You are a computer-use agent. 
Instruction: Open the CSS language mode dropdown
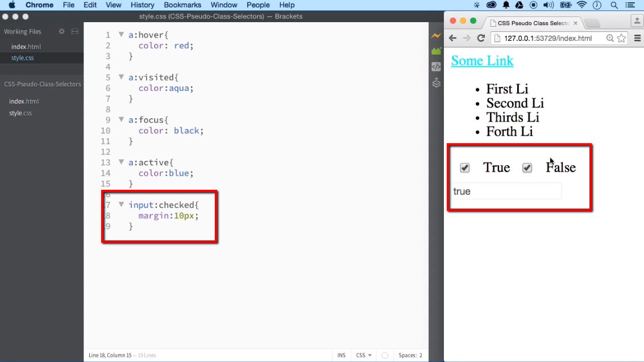click(x=363, y=355)
